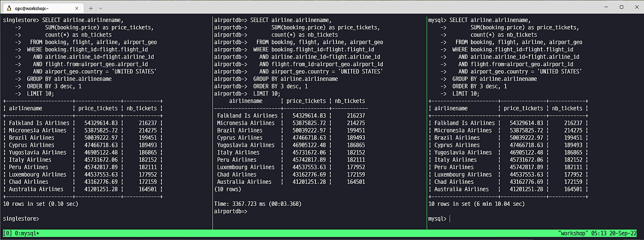
Task: Click Brazil Airlines in the airportdb pane
Action: pyautogui.click(x=239, y=130)
